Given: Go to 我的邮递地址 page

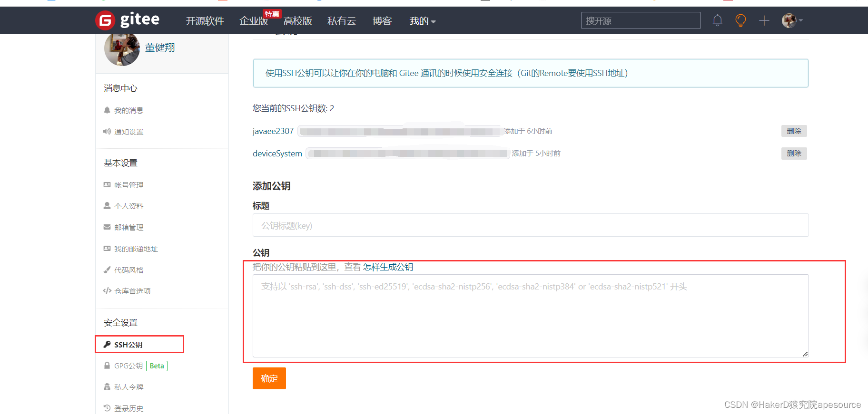Looking at the screenshot, I should point(136,249).
